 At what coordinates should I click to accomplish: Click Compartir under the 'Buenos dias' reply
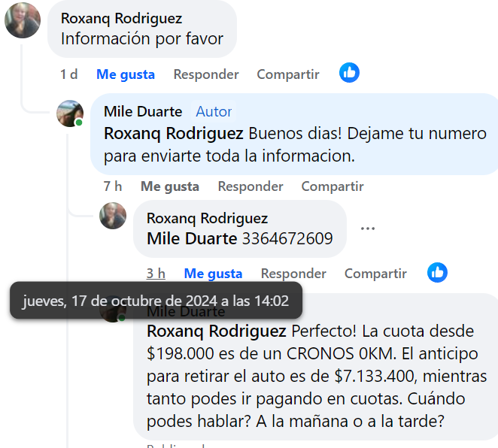point(333,186)
